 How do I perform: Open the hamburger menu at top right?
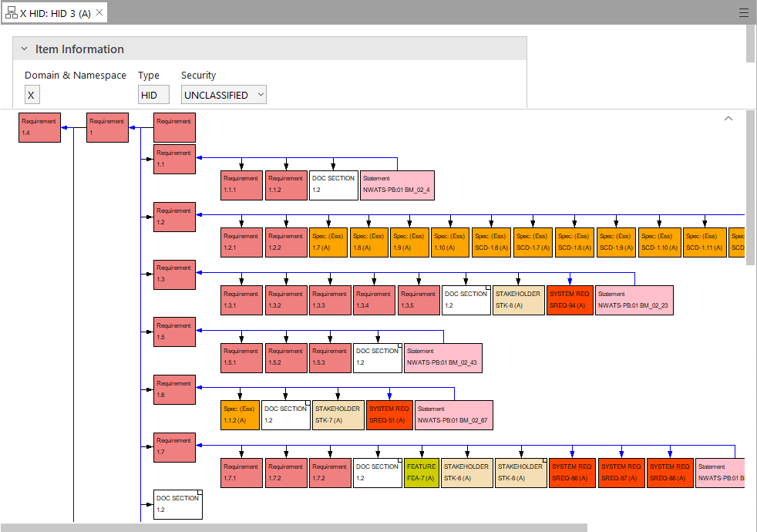tap(743, 13)
